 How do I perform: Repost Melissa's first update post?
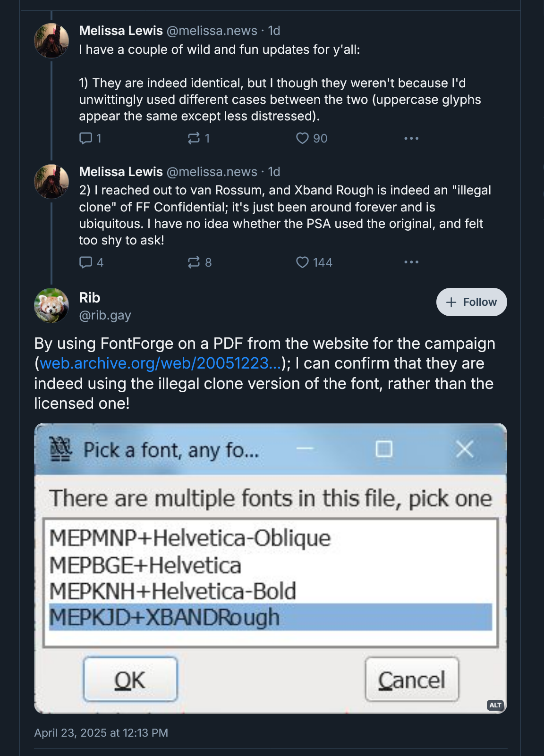click(x=194, y=138)
